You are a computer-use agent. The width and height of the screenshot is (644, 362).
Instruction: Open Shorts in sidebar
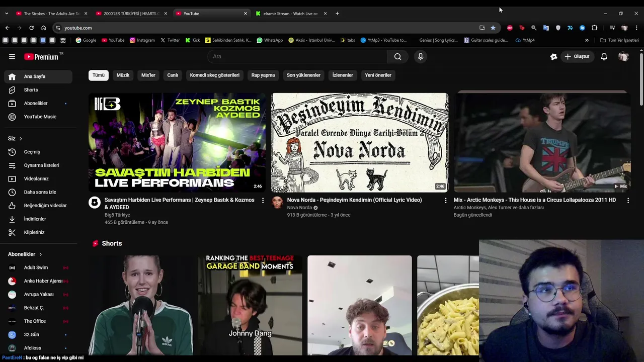click(x=38, y=90)
